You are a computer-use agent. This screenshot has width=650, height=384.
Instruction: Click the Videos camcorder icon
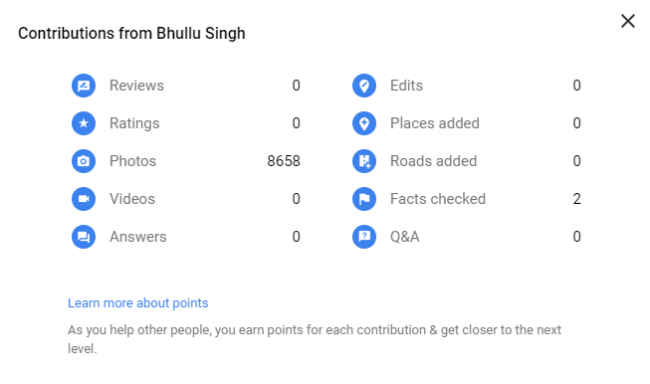83,199
